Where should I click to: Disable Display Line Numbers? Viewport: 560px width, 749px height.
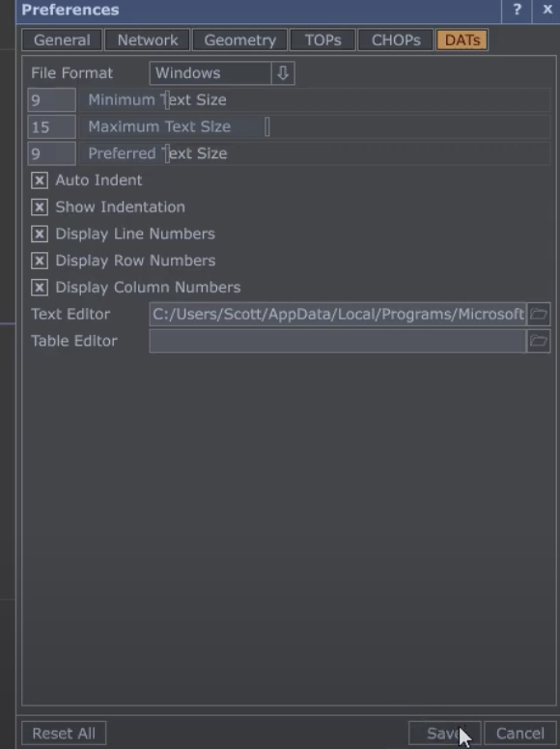(40, 234)
